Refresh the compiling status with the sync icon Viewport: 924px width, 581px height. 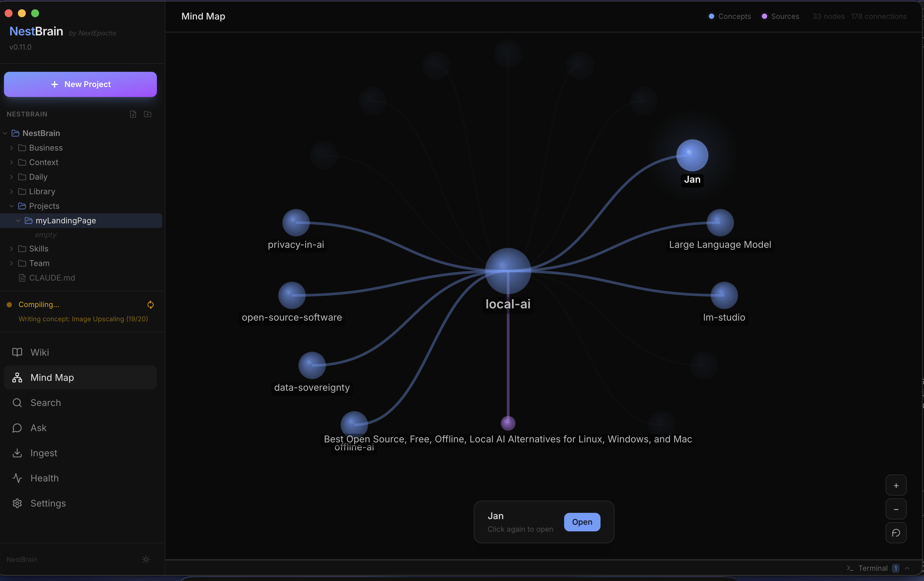(x=151, y=305)
